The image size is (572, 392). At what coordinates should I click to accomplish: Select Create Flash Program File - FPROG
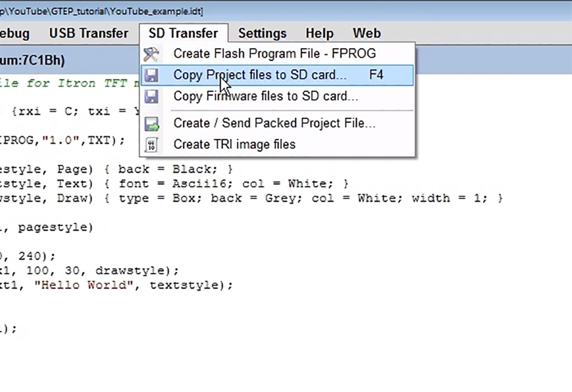point(275,54)
